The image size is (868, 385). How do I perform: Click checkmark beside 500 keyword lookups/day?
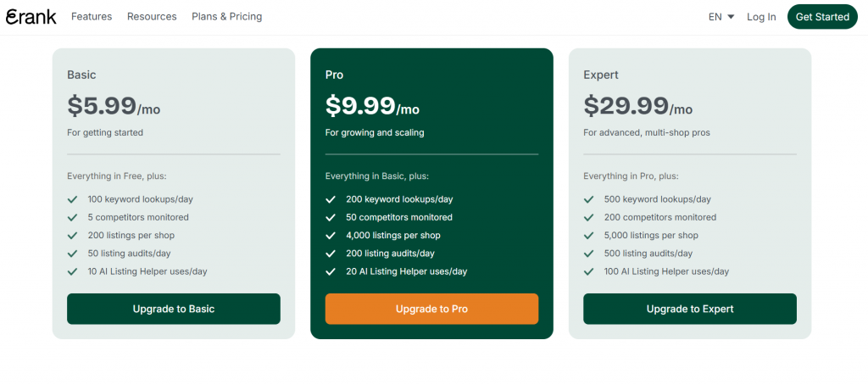(588, 199)
